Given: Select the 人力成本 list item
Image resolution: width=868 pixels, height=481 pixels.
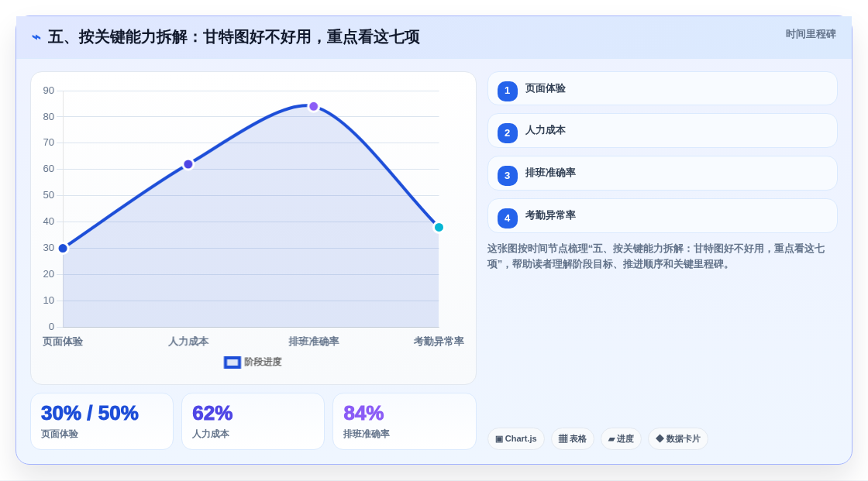Looking at the screenshot, I should coord(662,131).
